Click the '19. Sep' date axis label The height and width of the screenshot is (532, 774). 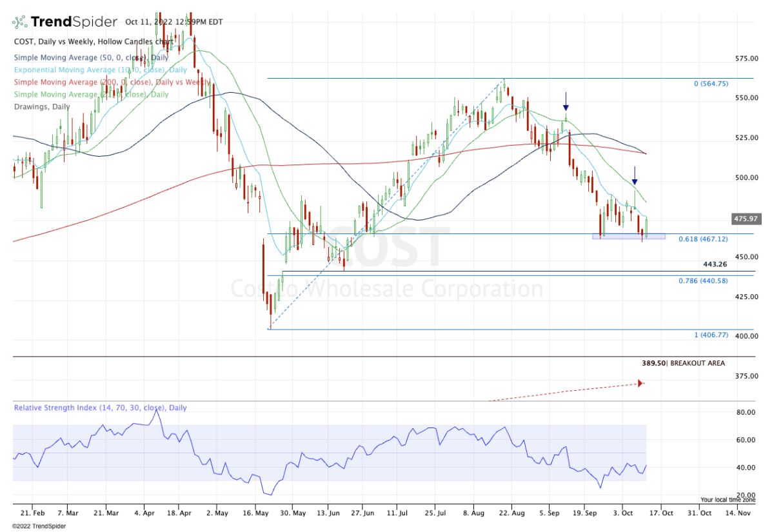click(x=584, y=513)
